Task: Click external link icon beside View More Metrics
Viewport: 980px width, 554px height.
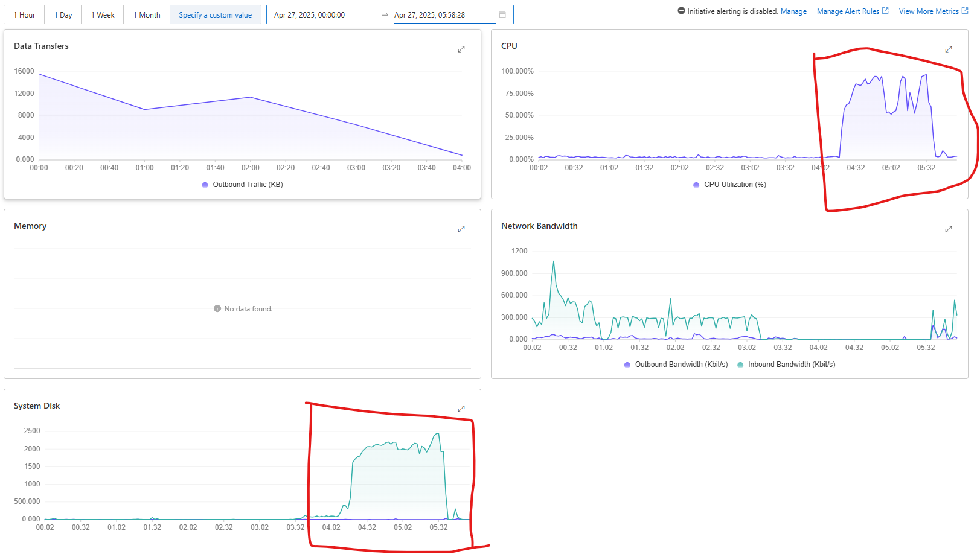Action: (965, 11)
